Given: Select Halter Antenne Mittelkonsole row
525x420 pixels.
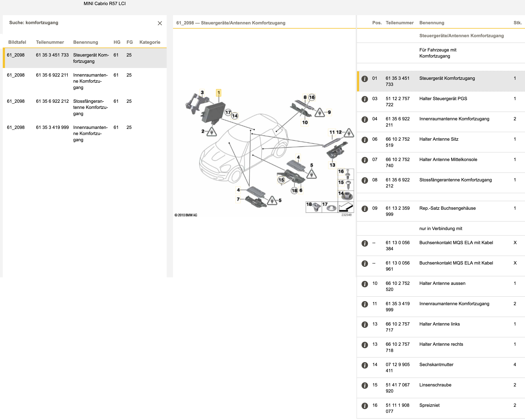Looking at the screenshot, I should pyautogui.click(x=448, y=160).
